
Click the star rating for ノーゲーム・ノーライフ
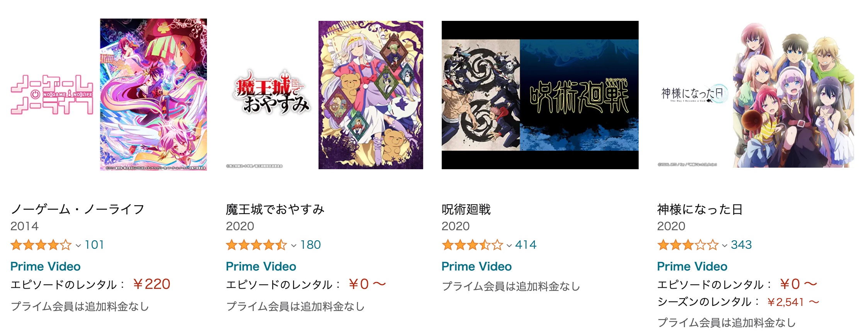[x=41, y=245]
